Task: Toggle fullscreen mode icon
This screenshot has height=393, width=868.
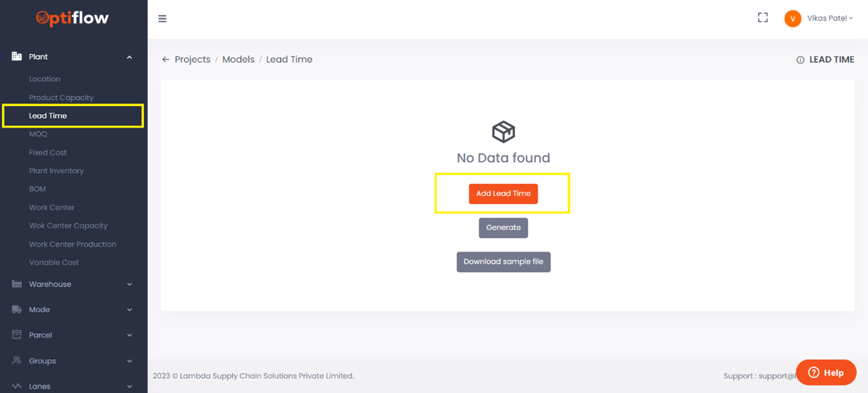Action: [763, 18]
